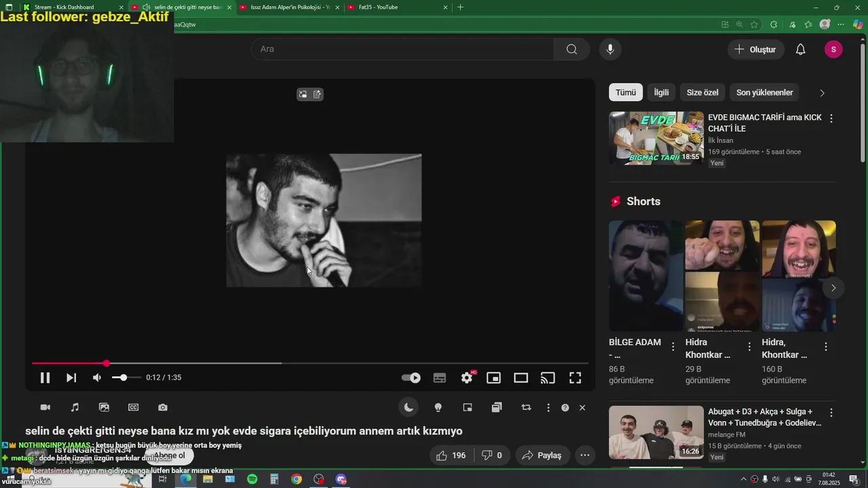Open the account avatar S menu
Image resolution: width=868 pixels, height=488 pixels.
coord(833,49)
